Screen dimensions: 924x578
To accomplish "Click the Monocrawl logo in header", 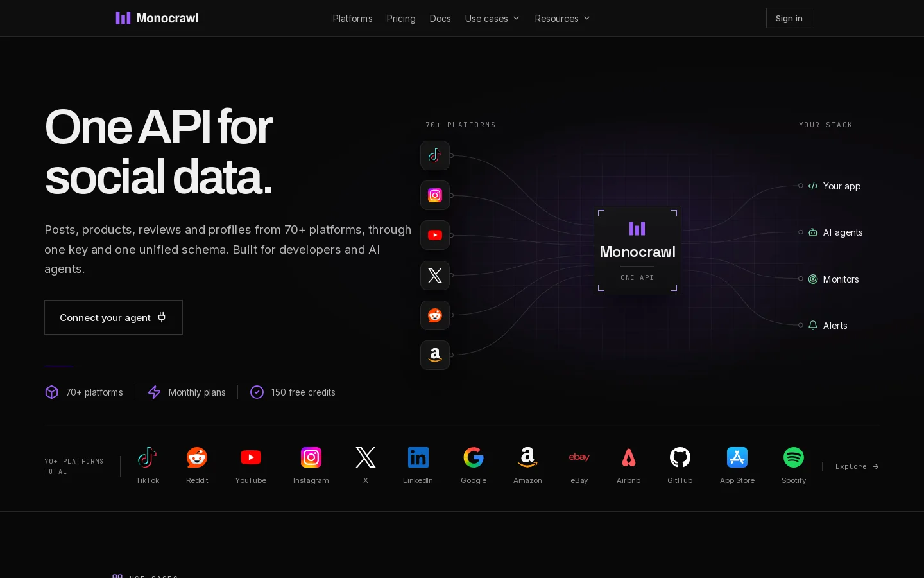I will pyautogui.click(x=157, y=18).
